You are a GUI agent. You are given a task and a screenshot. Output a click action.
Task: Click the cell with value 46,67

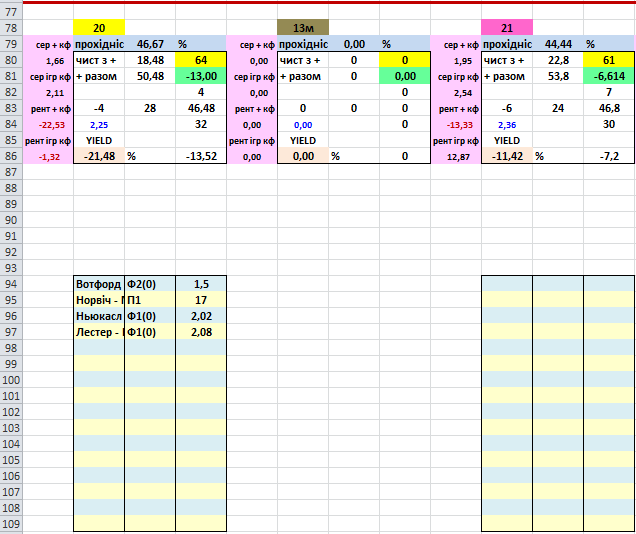[x=150, y=44]
